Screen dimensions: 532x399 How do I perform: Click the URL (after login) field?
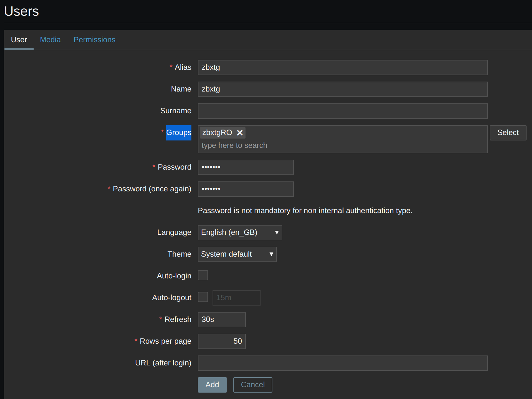(343, 363)
